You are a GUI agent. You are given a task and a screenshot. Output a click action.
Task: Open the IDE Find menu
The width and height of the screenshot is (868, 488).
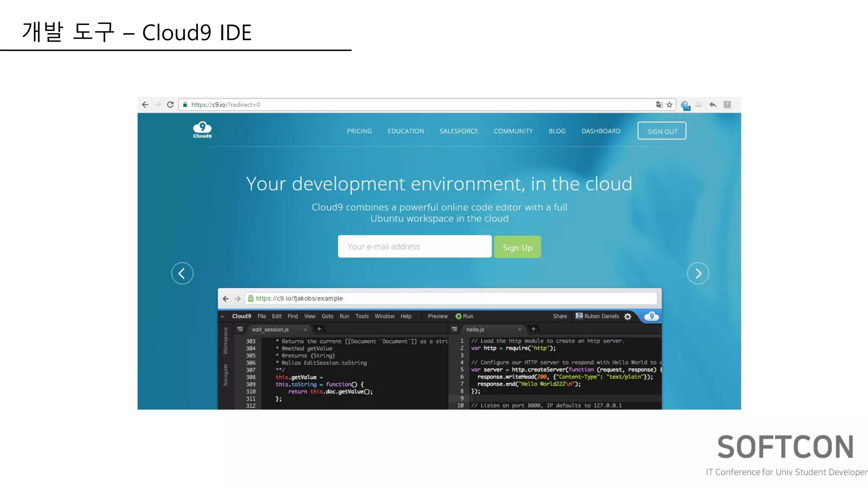293,316
